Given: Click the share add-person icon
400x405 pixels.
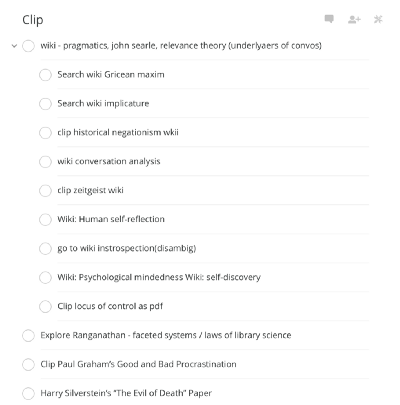Looking at the screenshot, I should (354, 20).
